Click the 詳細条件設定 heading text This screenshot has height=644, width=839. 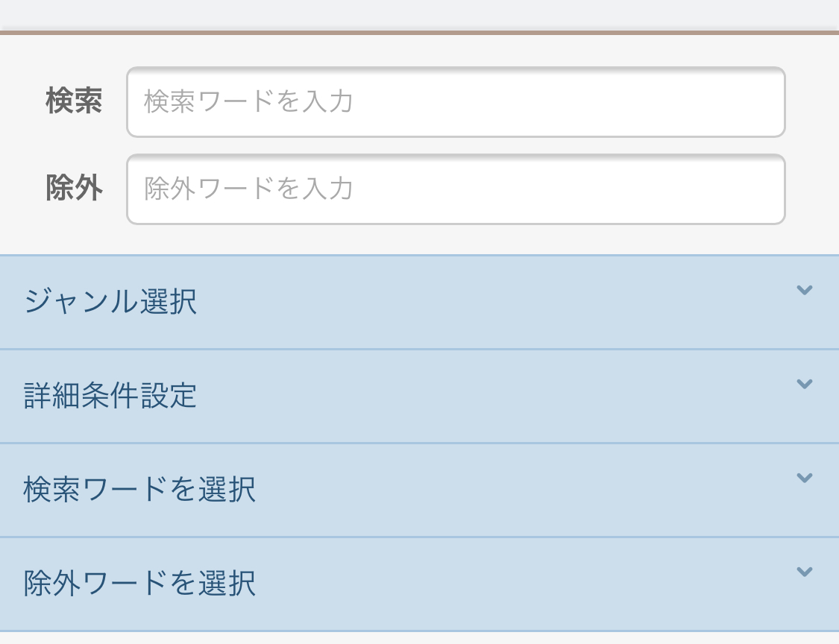pyautogui.click(x=110, y=397)
